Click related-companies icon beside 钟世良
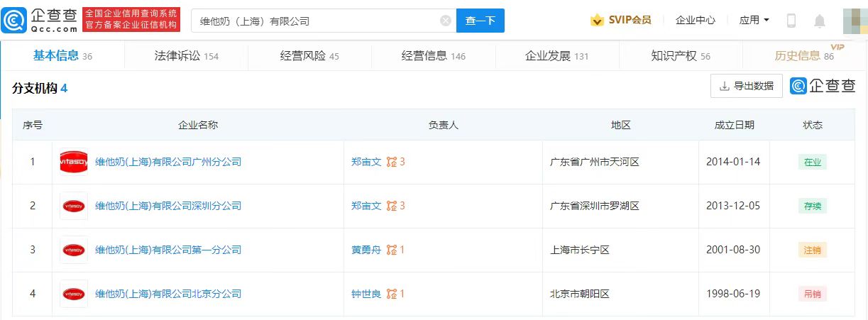Image resolution: width=868 pixels, height=320 pixels. tap(392, 294)
